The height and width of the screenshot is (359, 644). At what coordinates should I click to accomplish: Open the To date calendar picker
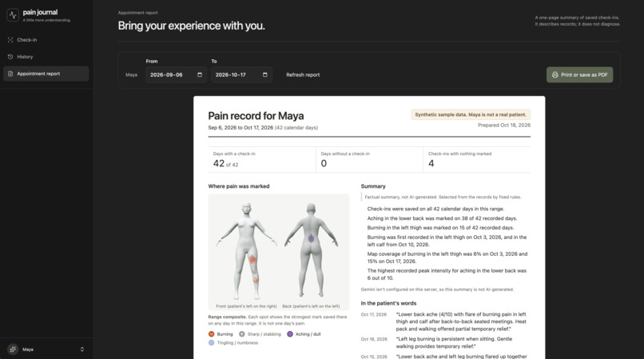[x=265, y=75]
